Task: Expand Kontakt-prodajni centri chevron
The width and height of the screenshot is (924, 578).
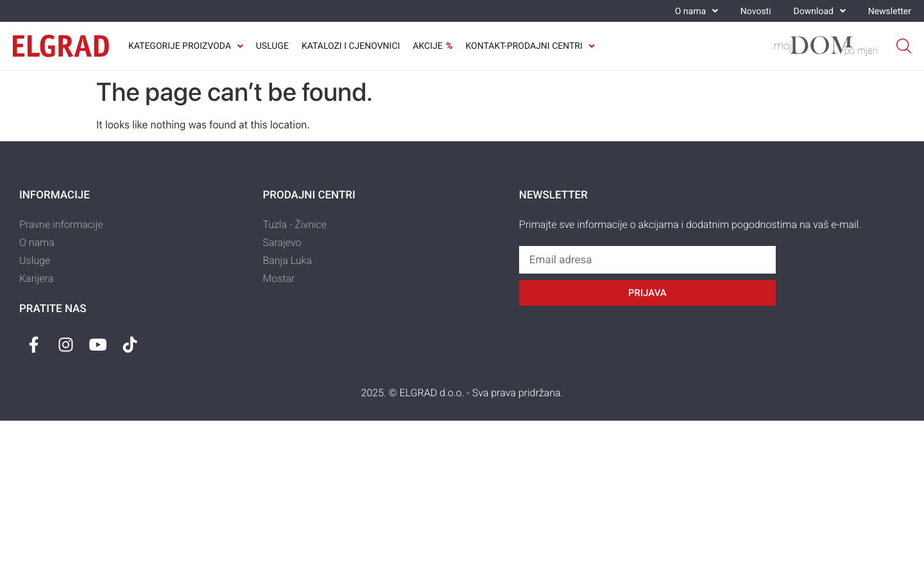Action: point(592,46)
